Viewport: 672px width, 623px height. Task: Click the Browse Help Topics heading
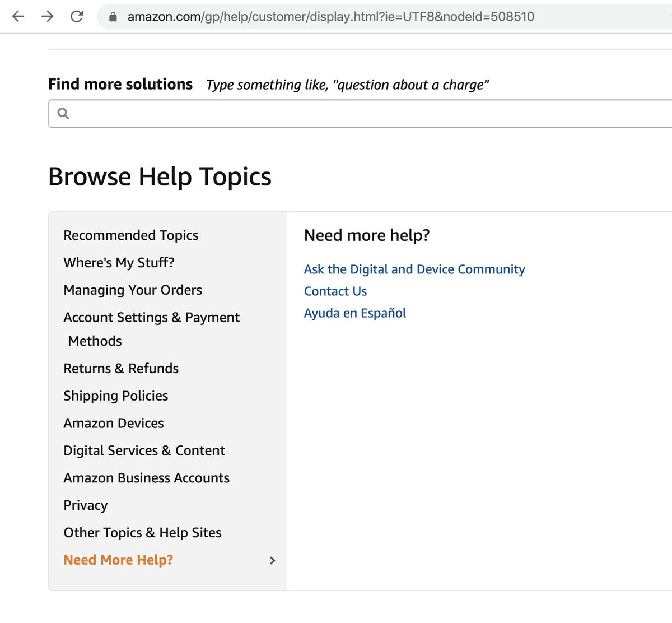coord(160,177)
